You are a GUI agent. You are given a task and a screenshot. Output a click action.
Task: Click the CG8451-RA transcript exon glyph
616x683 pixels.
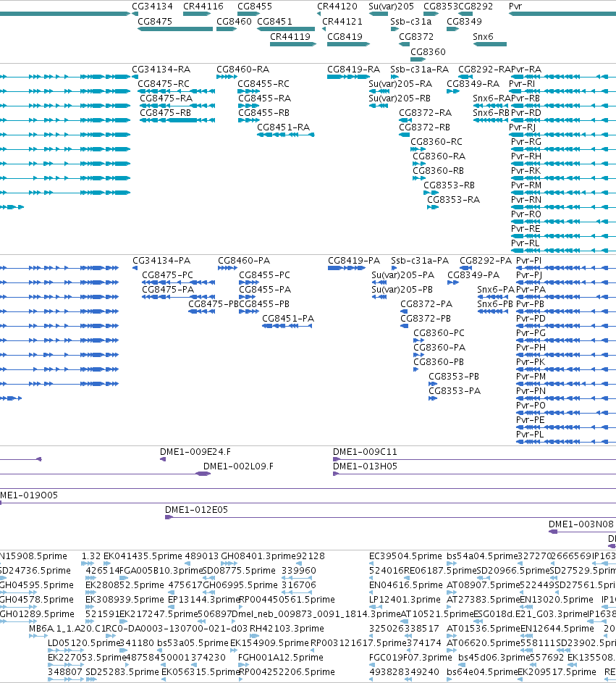[x=286, y=135]
